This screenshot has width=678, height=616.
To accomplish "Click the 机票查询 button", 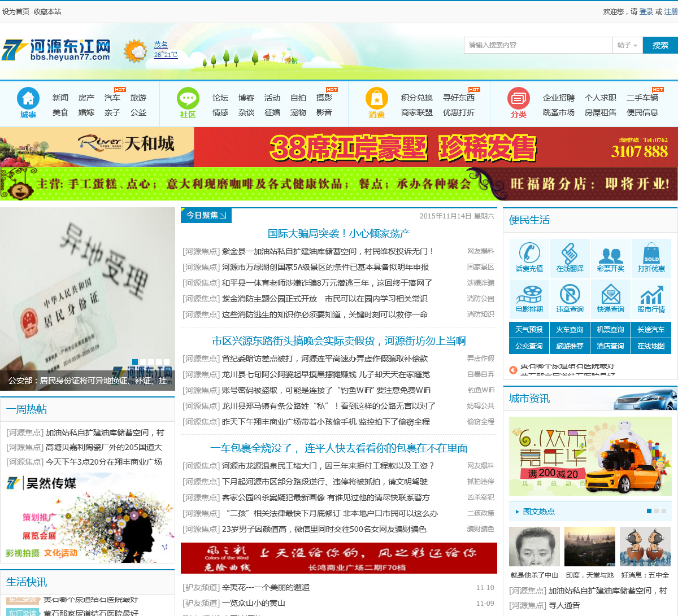I will (610, 329).
